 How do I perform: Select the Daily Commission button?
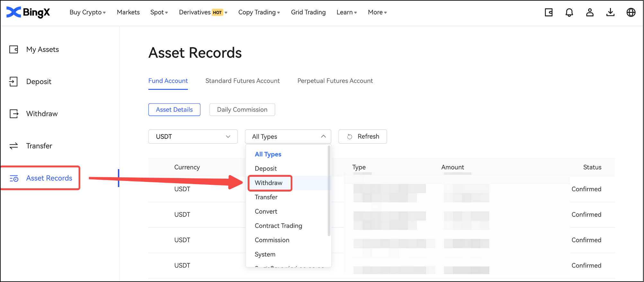(x=242, y=110)
